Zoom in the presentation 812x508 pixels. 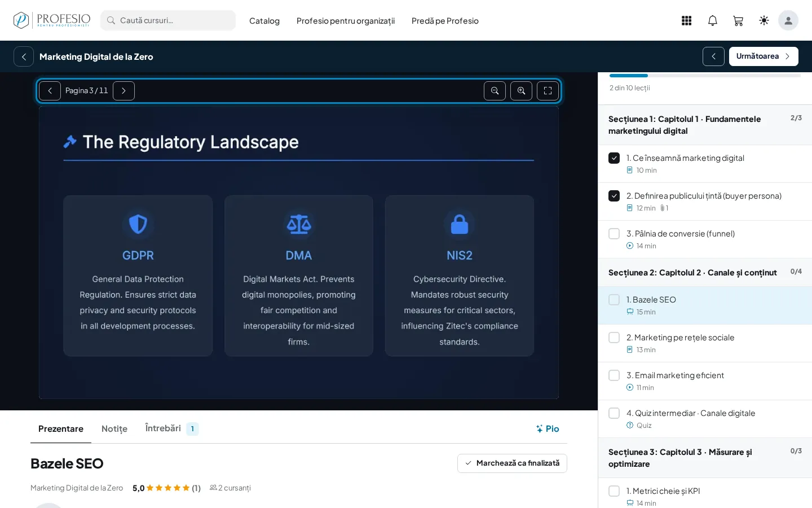(x=521, y=91)
